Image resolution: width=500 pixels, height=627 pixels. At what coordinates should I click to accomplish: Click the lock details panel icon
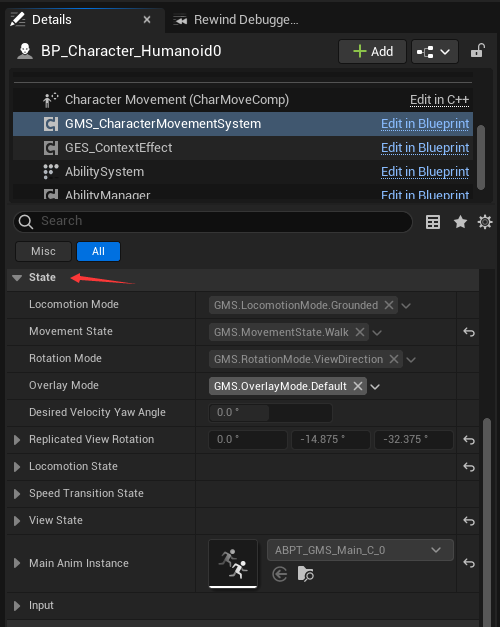coord(478,51)
